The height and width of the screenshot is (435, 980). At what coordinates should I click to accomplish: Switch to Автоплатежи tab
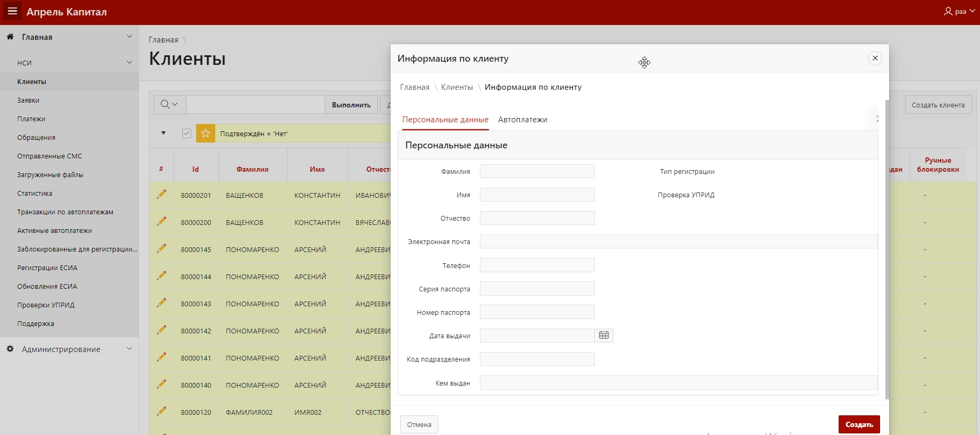[522, 120]
